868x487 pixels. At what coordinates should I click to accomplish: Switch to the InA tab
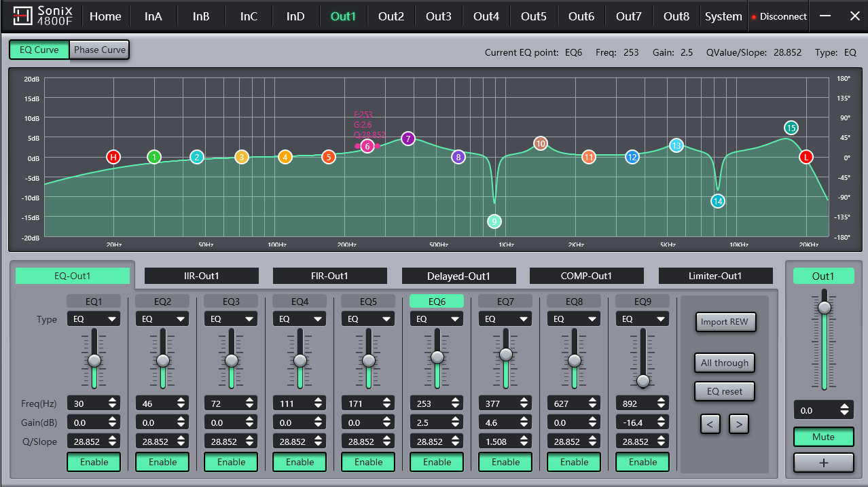153,16
